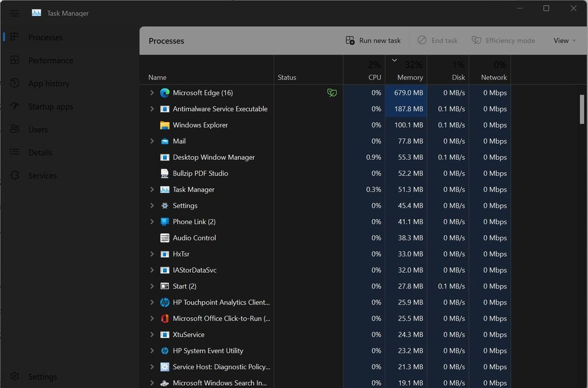Expand the Phone Link process group
This screenshot has width=588, height=388.
(152, 222)
